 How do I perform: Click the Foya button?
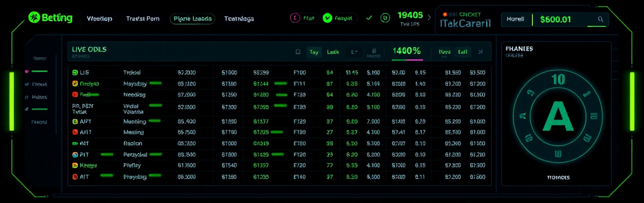click(444, 52)
